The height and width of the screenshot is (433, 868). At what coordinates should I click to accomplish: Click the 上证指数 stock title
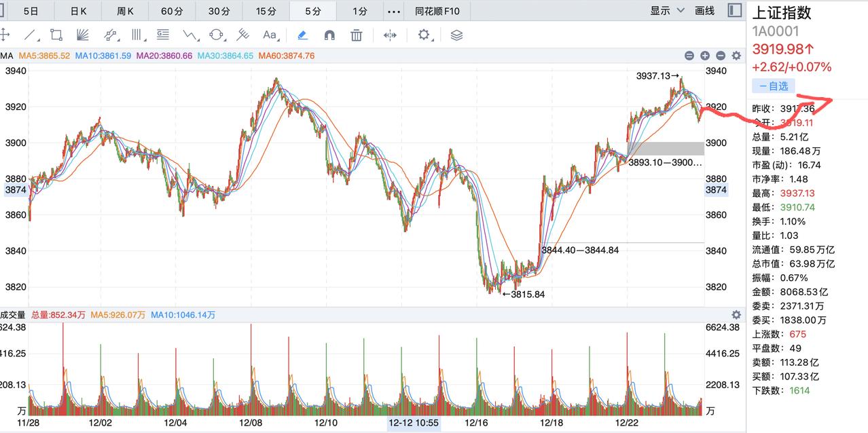click(782, 12)
